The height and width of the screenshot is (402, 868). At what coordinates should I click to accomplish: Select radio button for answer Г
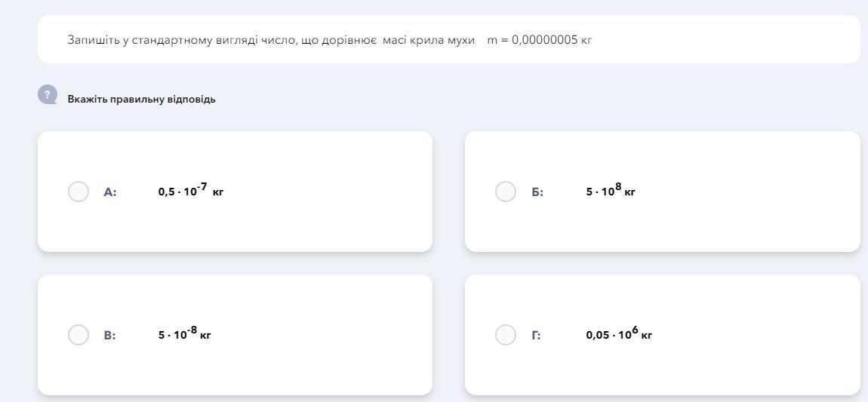coord(506,334)
